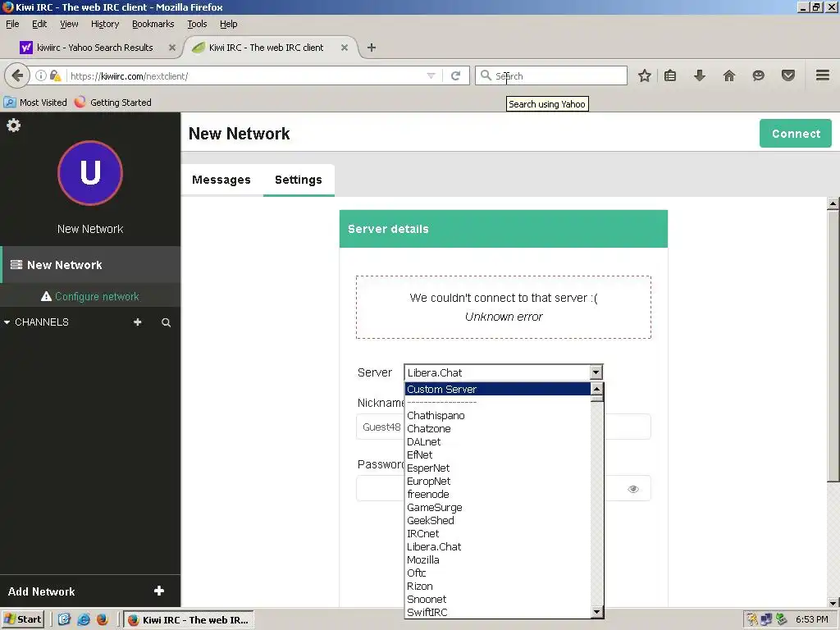The width and height of the screenshot is (840, 630).
Task: Click the search magnifier in search box
Action: click(x=486, y=75)
